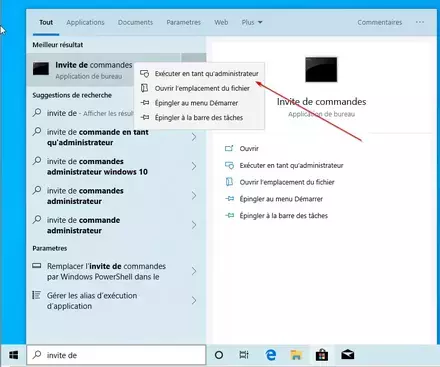Expand the "Gérer les alias d'exécution" chevron
The width and height of the screenshot is (440, 367).
click(194, 301)
